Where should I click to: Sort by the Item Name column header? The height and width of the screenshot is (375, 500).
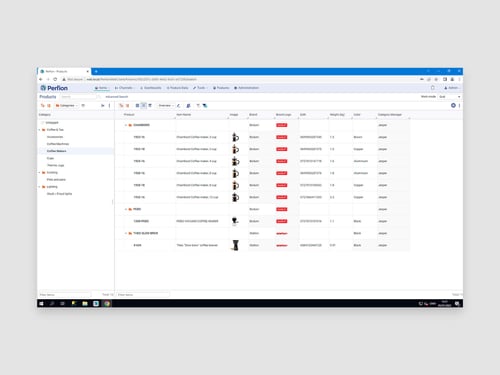click(184, 115)
